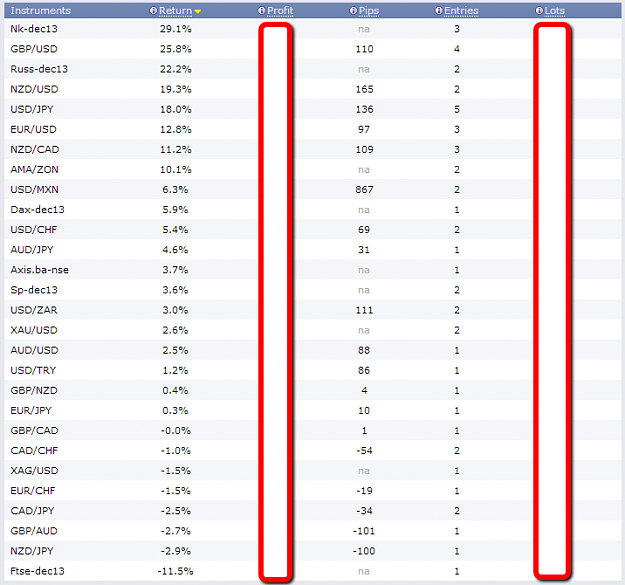Click the 4 entries value for GBP/USD
Viewport: 625px width, 585px height.
457,49
